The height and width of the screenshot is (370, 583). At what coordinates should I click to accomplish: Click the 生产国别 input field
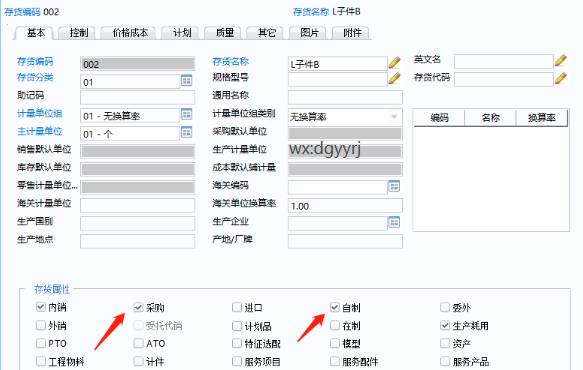138,223
